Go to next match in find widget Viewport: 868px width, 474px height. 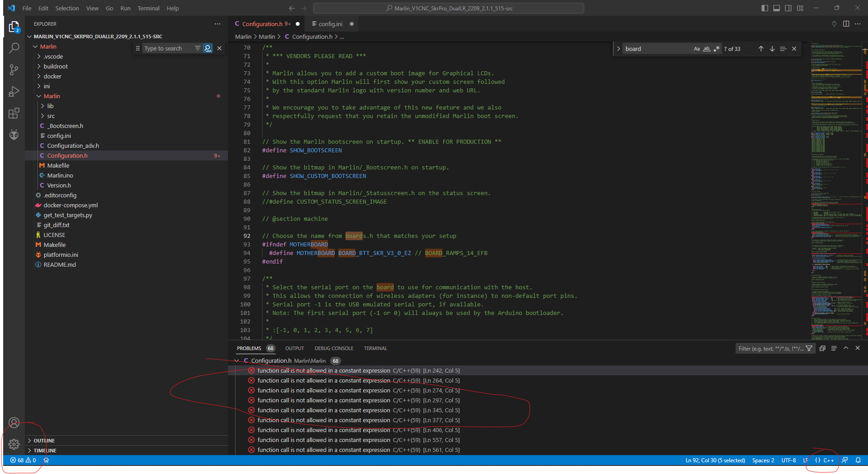click(772, 49)
